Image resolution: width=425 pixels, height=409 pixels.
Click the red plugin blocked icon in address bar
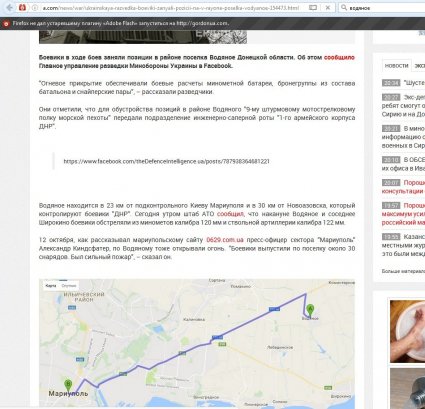[22, 7]
